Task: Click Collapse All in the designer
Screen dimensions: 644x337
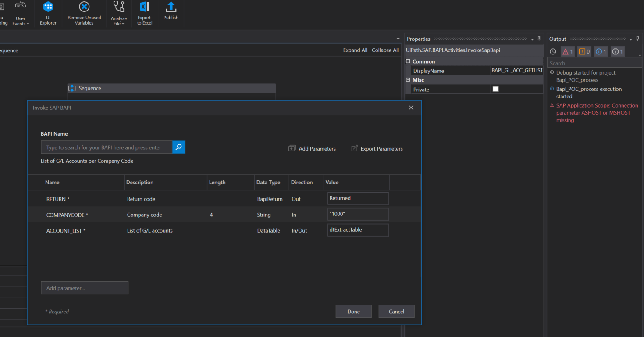Action: tap(385, 50)
